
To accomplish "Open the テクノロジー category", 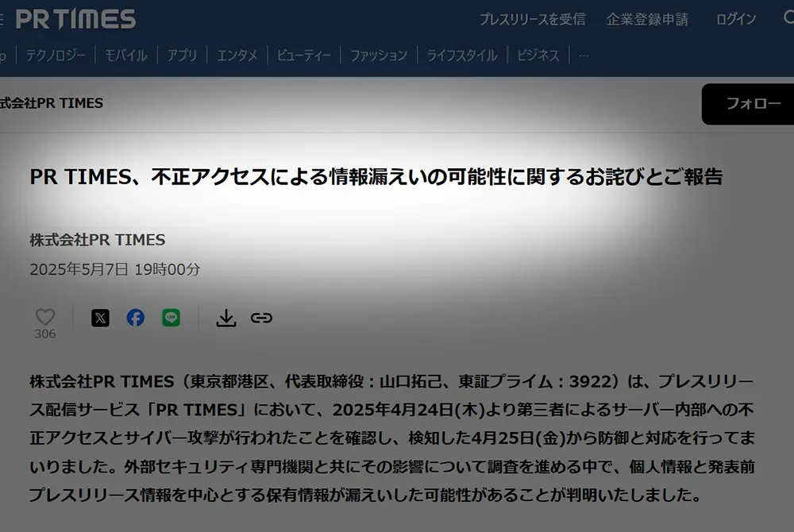I will pyautogui.click(x=56, y=55).
